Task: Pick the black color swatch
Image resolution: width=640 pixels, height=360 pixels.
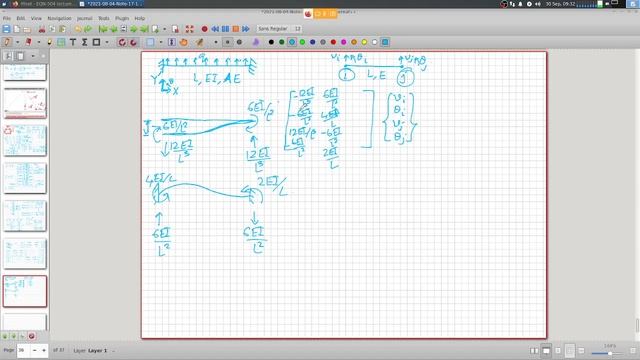Action: 271,42
